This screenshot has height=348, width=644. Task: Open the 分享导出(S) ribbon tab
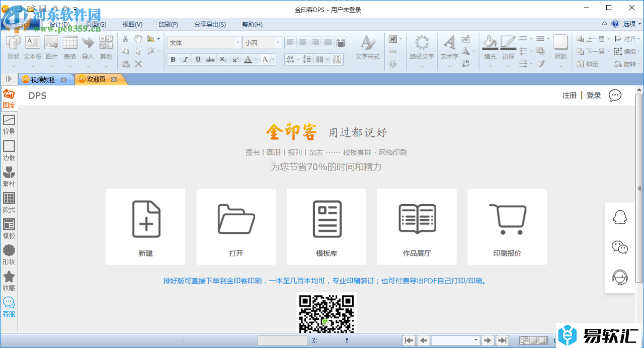coord(210,24)
